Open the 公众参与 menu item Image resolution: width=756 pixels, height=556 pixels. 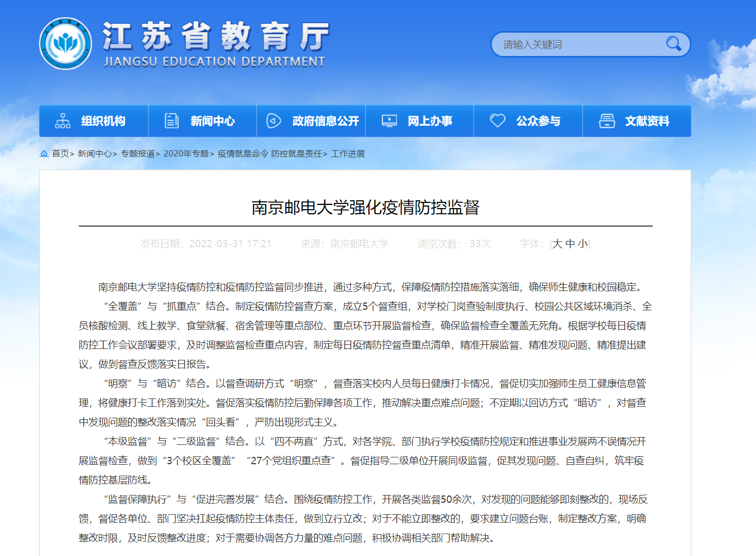(x=538, y=121)
